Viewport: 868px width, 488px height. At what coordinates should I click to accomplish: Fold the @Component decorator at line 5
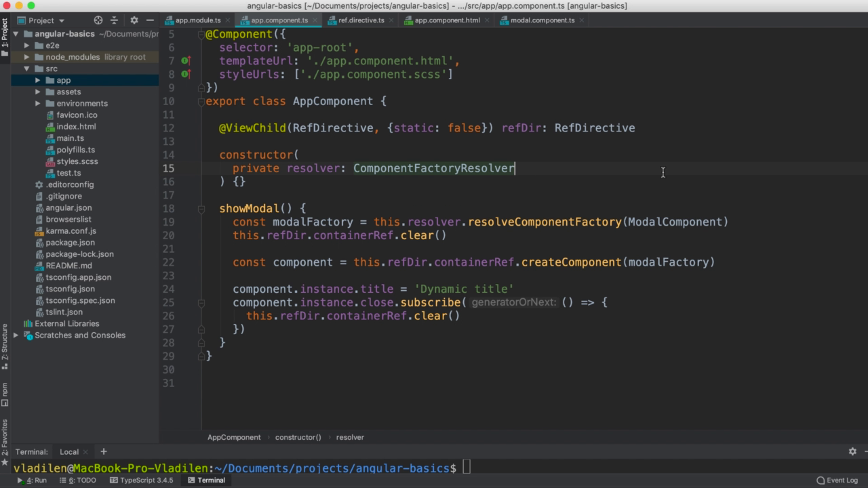[201, 34]
